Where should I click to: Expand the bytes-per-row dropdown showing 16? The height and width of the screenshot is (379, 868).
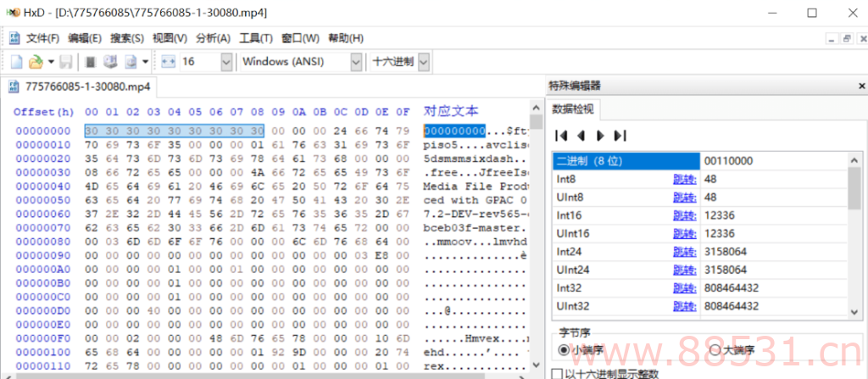(226, 62)
